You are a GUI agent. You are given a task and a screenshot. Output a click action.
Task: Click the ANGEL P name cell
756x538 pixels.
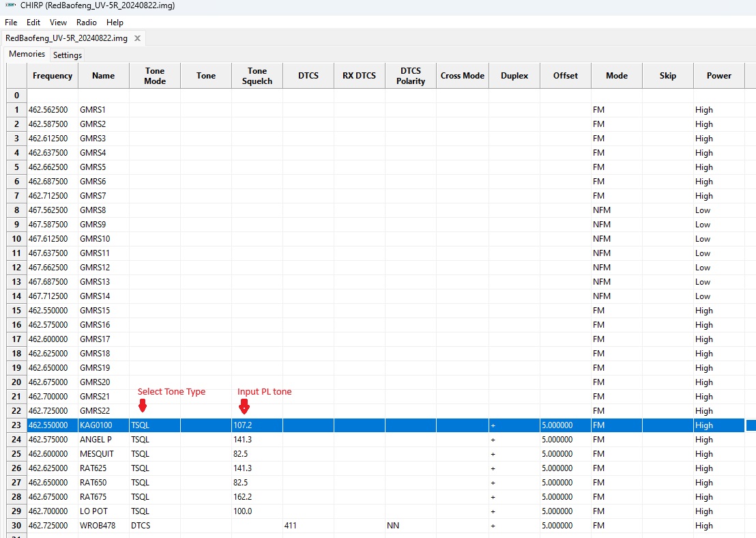(x=103, y=440)
